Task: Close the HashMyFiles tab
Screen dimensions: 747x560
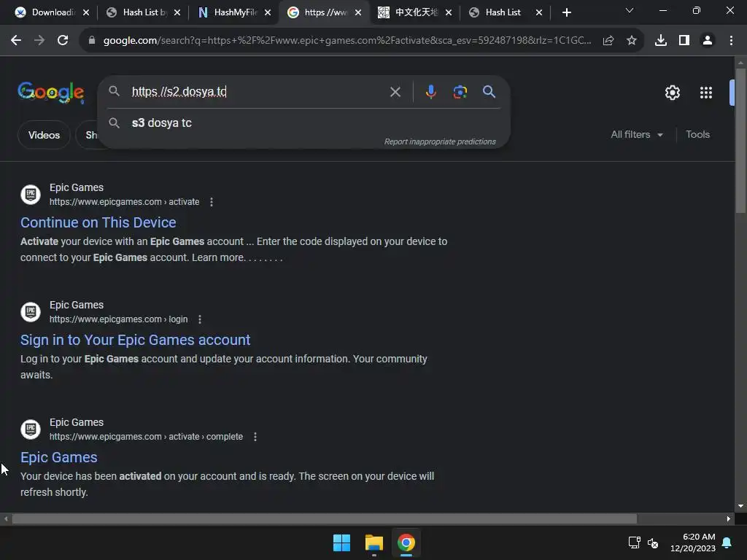Action: [x=268, y=12]
